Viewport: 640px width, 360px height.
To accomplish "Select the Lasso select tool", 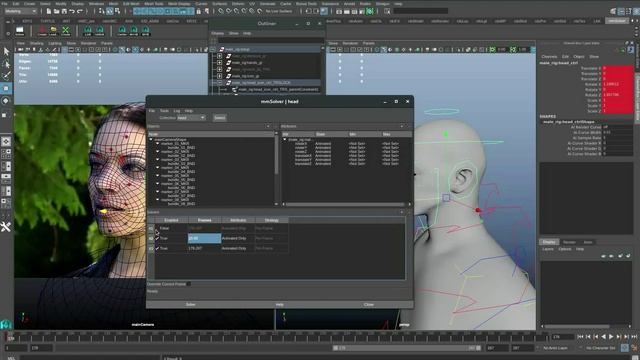I will click(6, 64).
